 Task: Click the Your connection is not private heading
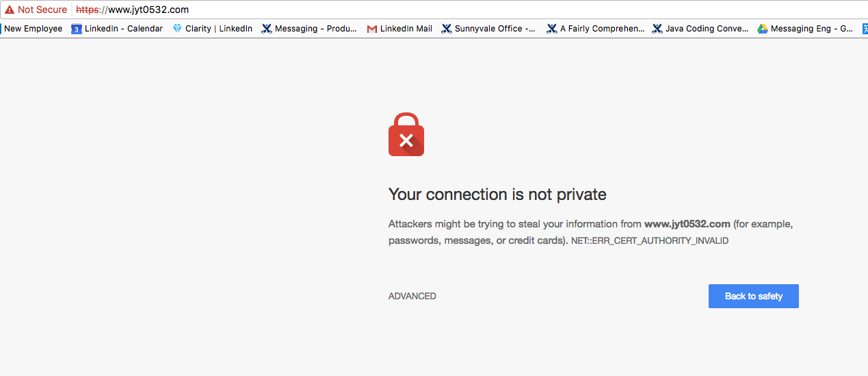tap(497, 195)
